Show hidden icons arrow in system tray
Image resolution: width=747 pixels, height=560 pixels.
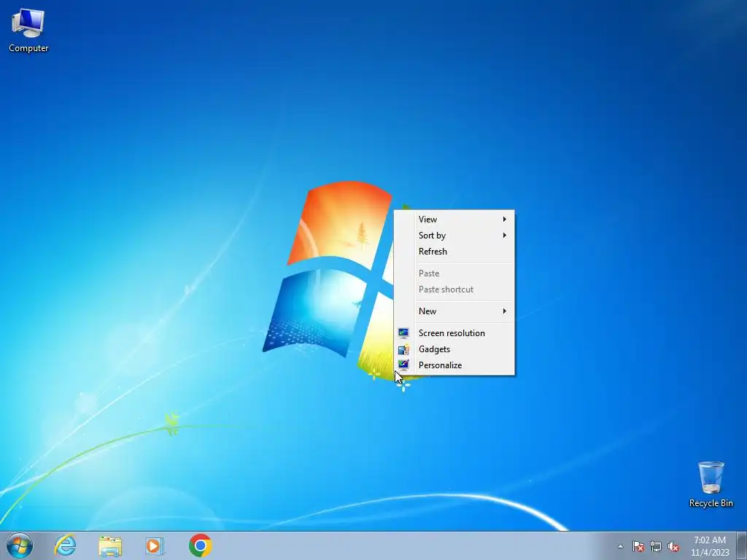(620, 546)
